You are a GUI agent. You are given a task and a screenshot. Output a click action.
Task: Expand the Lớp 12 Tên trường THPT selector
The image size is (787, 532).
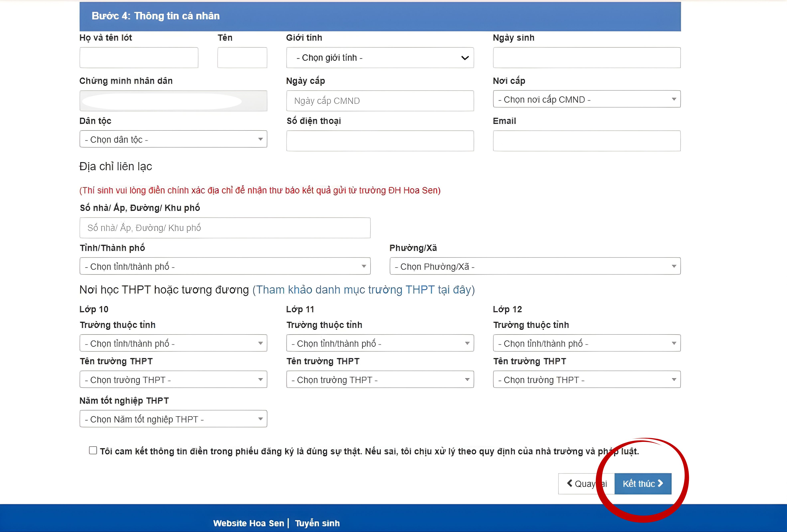[x=586, y=379]
